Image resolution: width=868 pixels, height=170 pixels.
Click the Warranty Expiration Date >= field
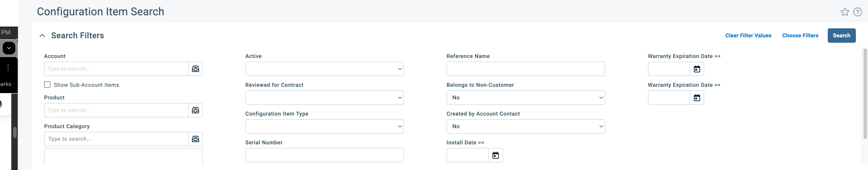tap(669, 69)
